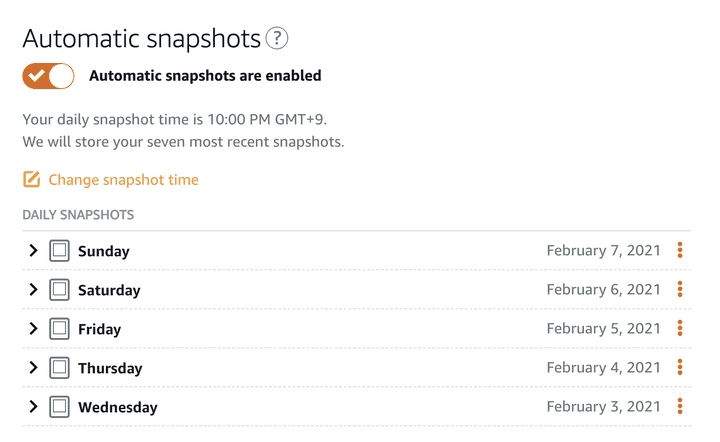Open actions menu for February 3 snapshot

point(680,406)
